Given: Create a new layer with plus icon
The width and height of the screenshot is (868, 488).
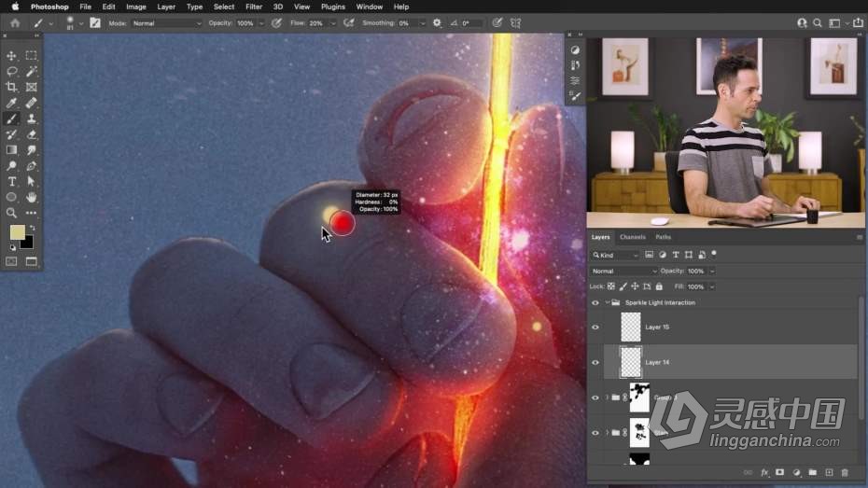Looking at the screenshot, I should click(829, 472).
